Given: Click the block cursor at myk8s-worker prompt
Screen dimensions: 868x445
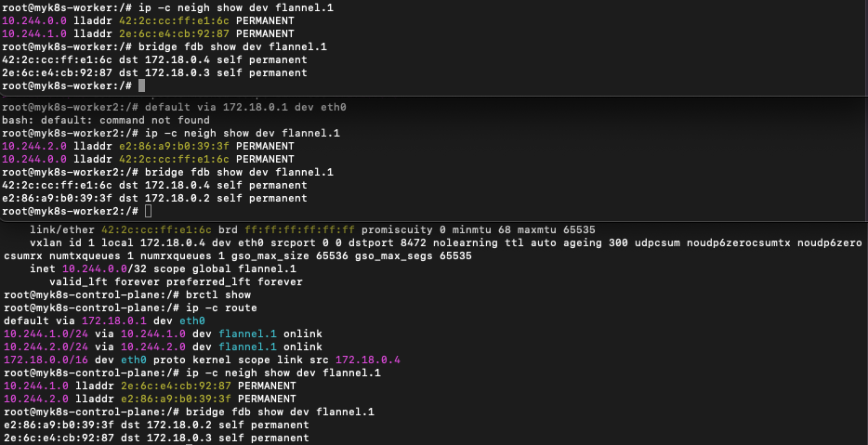Looking at the screenshot, I should coord(141,85).
